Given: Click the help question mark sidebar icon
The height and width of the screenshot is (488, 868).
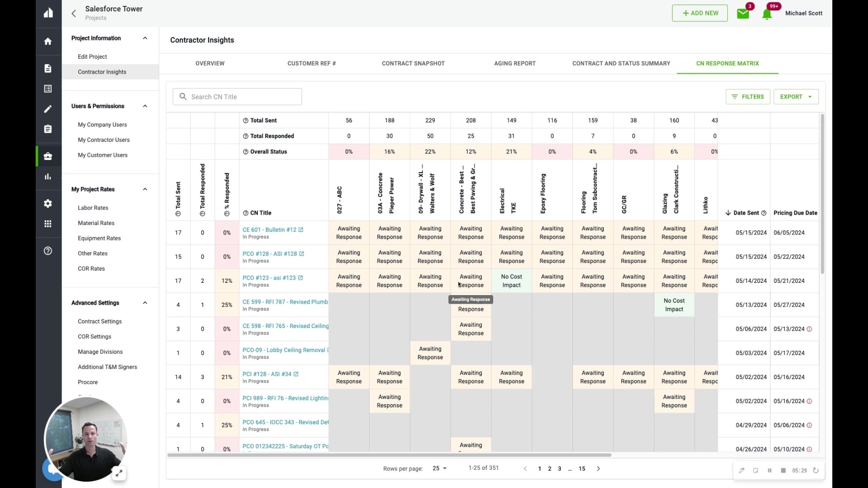Looking at the screenshot, I should [48, 251].
